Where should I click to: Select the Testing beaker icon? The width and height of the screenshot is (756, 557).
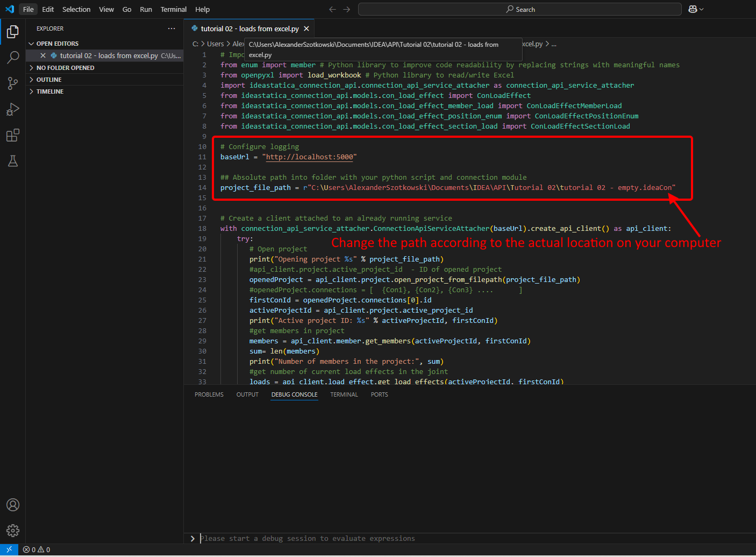[12, 161]
